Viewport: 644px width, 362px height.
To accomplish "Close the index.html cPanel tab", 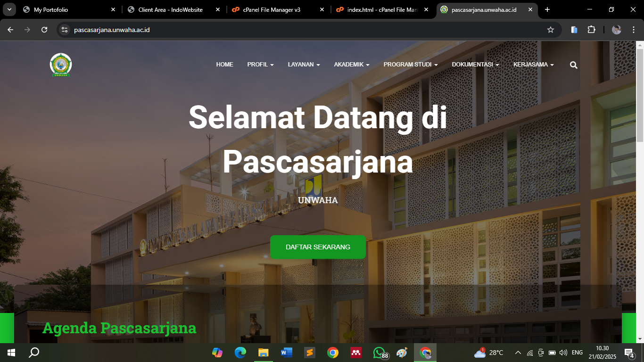I will [426, 9].
